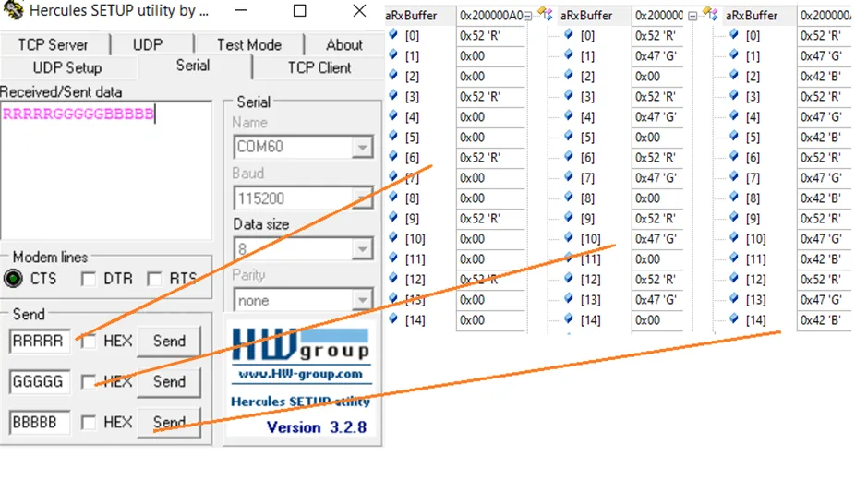Select element [14] icon in rightmost aRxBuffer watch
This screenshot has width=855, height=504.
pyautogui.click(x=734, y=318)
